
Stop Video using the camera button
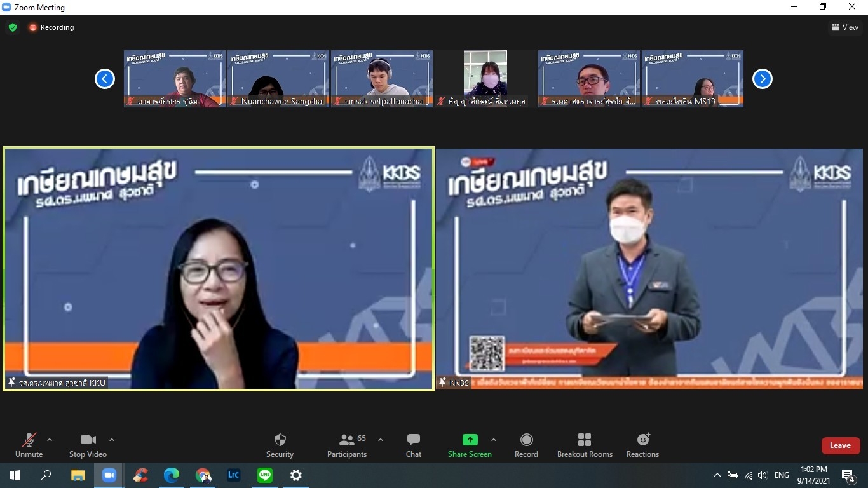88,445
